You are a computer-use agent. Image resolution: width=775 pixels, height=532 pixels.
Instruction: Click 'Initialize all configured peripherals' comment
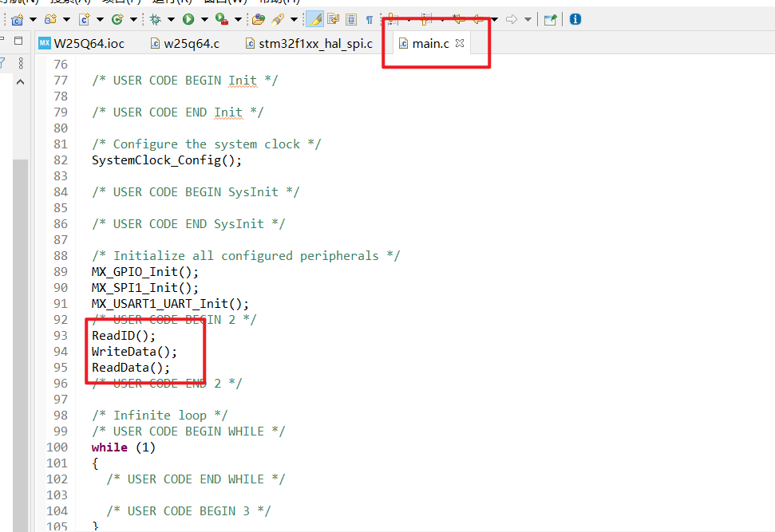(x=246, y=256)
